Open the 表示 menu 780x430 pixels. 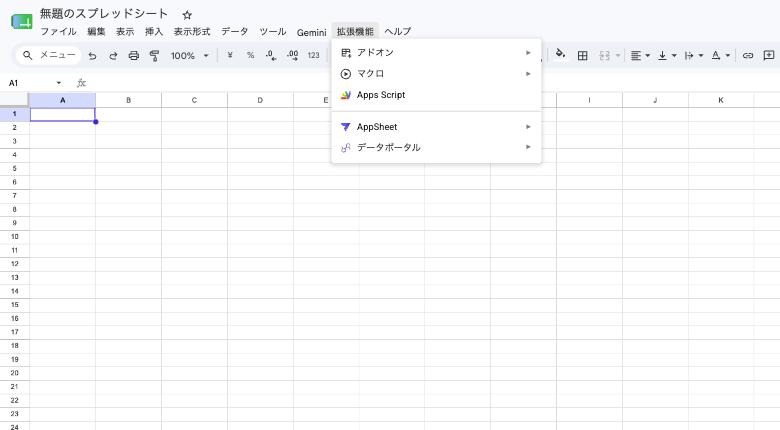125,31
